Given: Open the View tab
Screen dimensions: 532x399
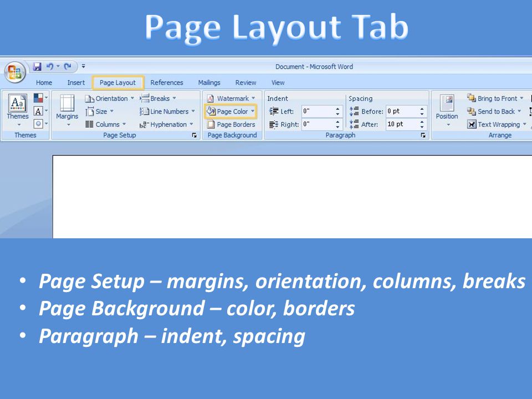Looking at the screenshot, I should click(x=278, y=83).
